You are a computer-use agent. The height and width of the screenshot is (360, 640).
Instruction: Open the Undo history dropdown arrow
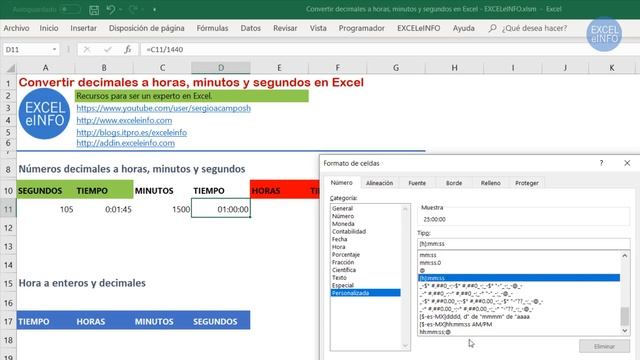[121, 9]
